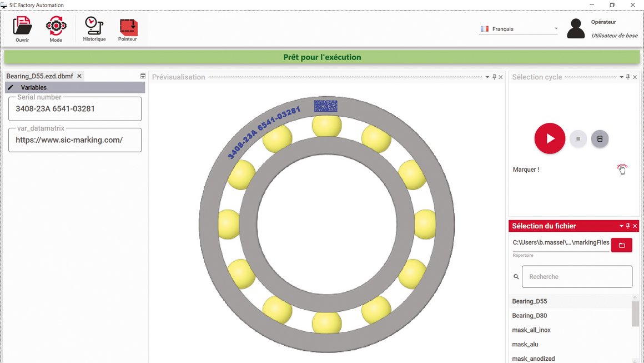Image resolution: width=644 pixels, height=363 pixels.
Task: Open the Mode settings icon
Action: (56, 26)
